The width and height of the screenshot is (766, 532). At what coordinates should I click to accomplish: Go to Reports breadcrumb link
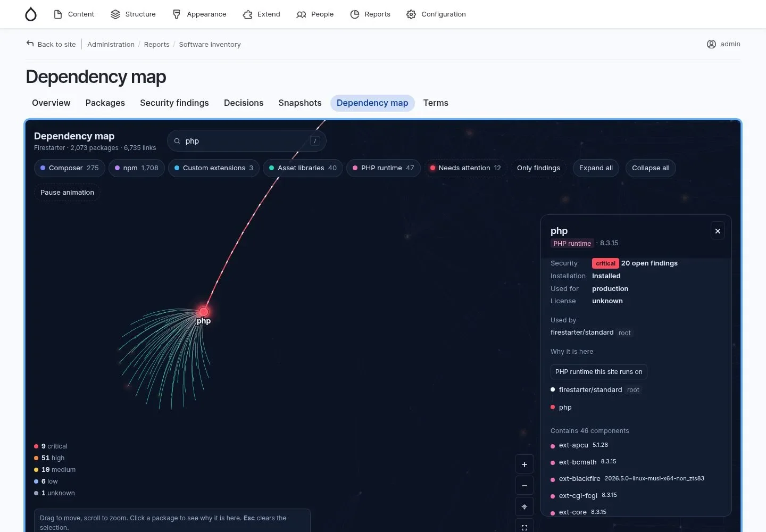point(156,45)
